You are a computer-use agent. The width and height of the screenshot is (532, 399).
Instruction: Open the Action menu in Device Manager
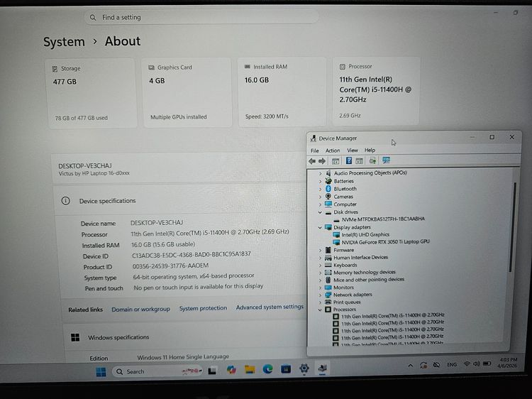pos(333,151)
